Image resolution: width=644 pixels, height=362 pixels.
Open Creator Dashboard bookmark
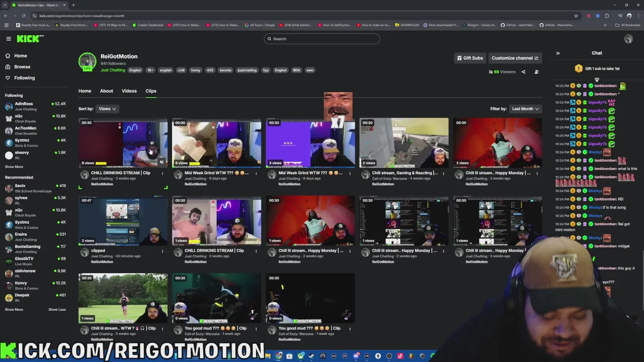147,25
